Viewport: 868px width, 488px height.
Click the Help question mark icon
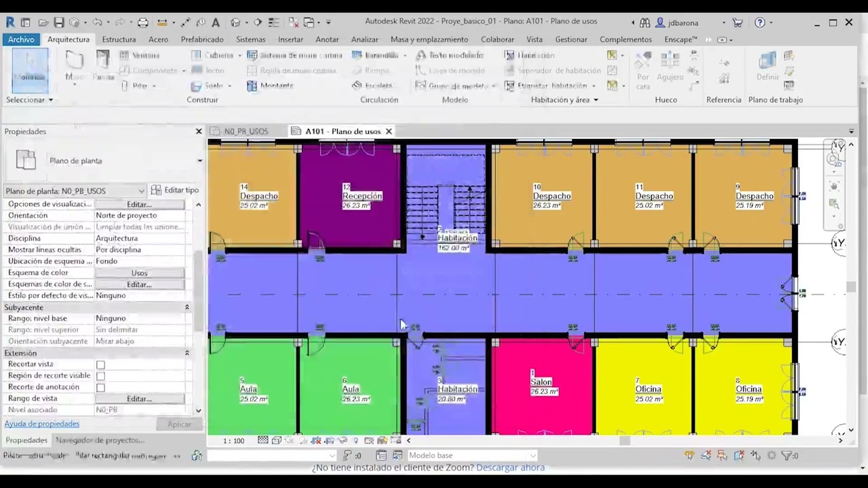[759, 22]
